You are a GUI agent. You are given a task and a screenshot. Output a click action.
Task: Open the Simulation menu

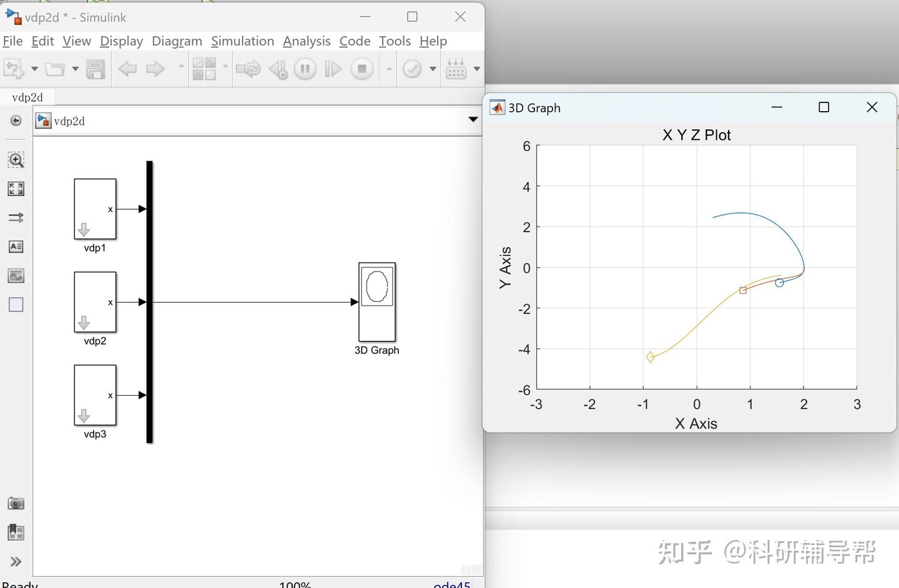(242, 41)
